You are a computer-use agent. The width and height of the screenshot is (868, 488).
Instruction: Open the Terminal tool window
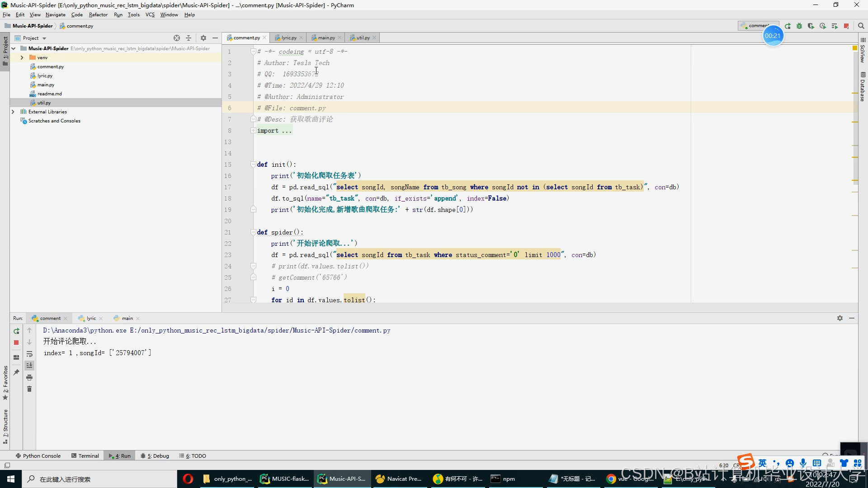pos(85,456)
